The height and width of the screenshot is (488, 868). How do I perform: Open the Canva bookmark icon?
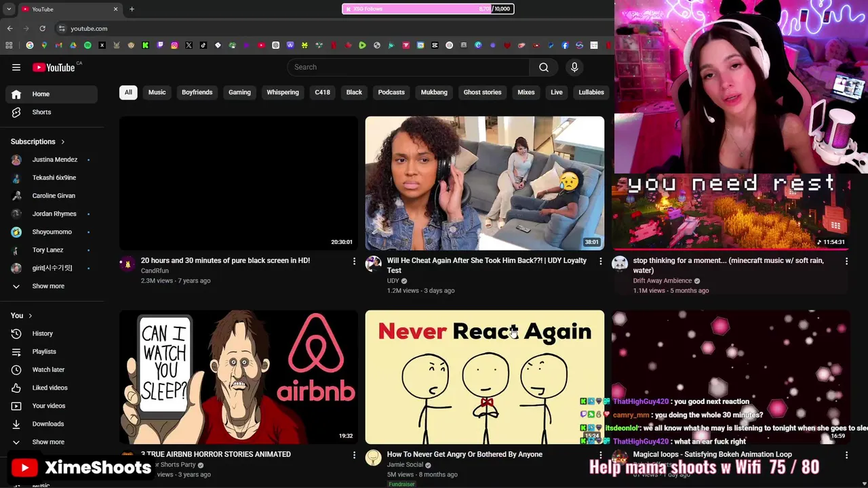[478, 45]
